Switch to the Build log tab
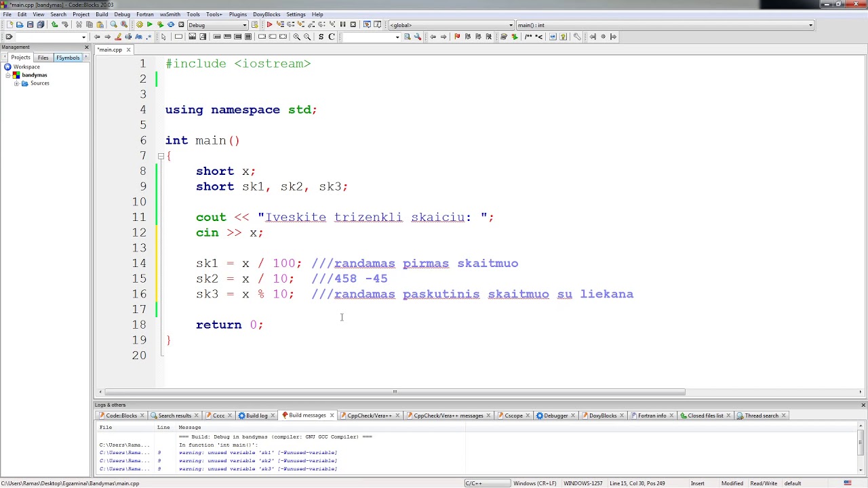Screen dimensions: 868x488 pyautogui.click(x=256, y=415)
